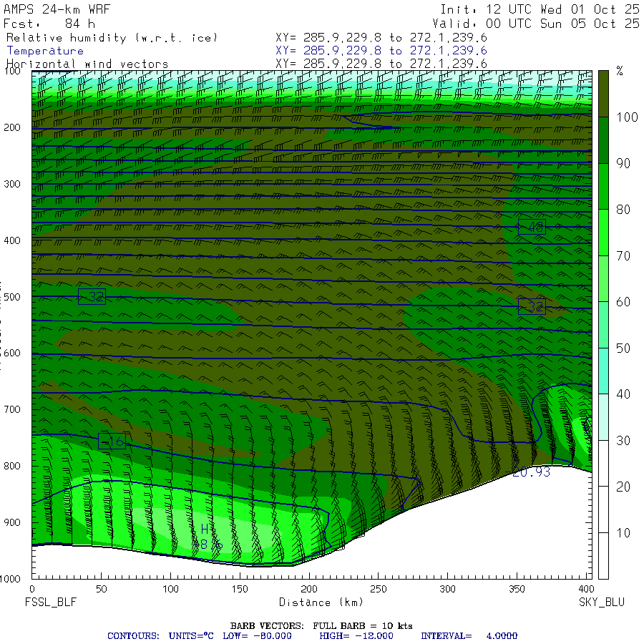Click the '300' pressure axis label

[12, 184]
